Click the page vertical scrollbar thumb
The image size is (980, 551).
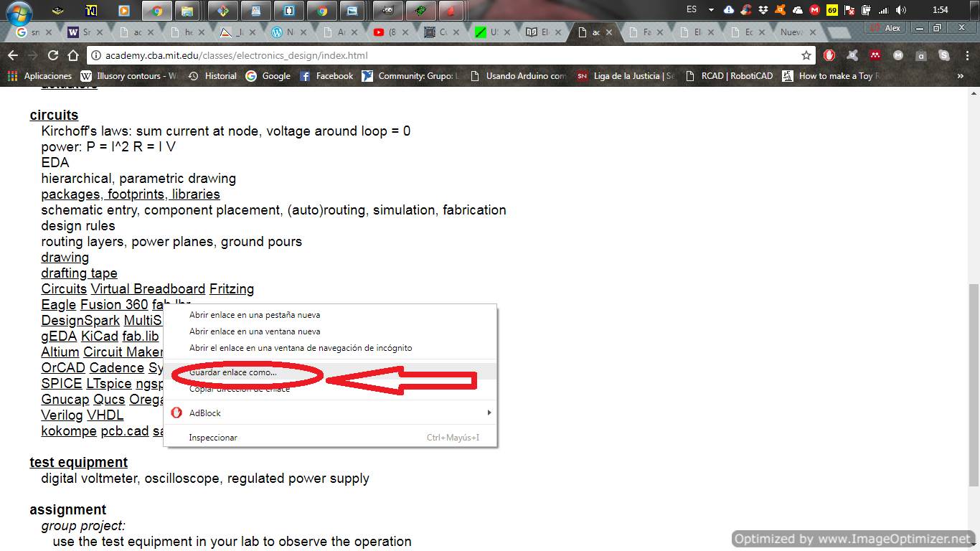[x=974, y=384]
